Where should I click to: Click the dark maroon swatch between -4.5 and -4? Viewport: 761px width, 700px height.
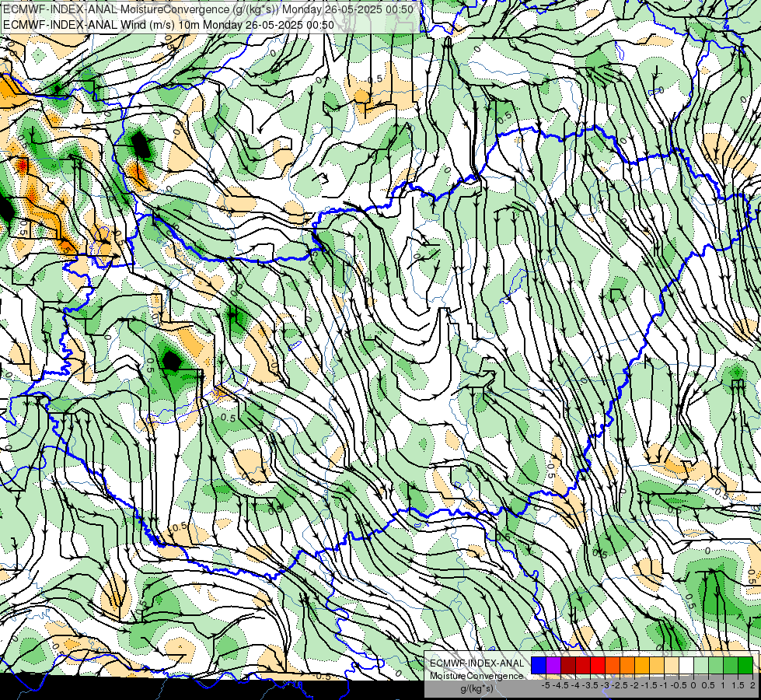click(x=568, y=665)
